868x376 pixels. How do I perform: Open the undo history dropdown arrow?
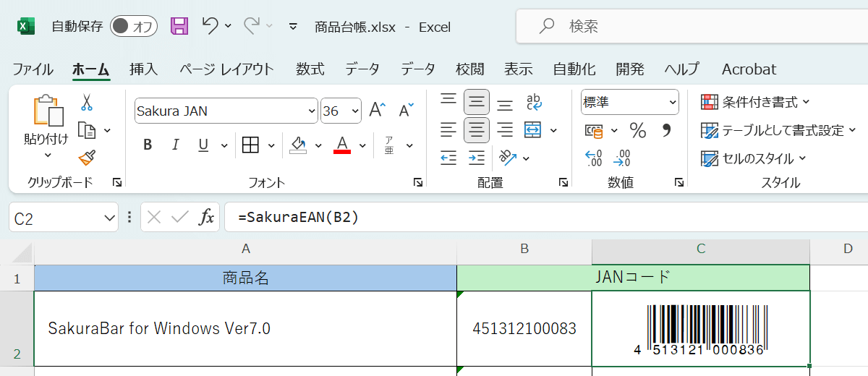229,27
